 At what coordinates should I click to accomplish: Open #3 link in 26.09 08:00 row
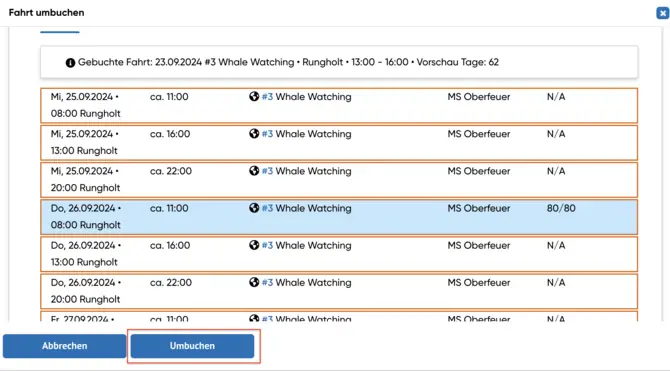(x=267, y=208)
